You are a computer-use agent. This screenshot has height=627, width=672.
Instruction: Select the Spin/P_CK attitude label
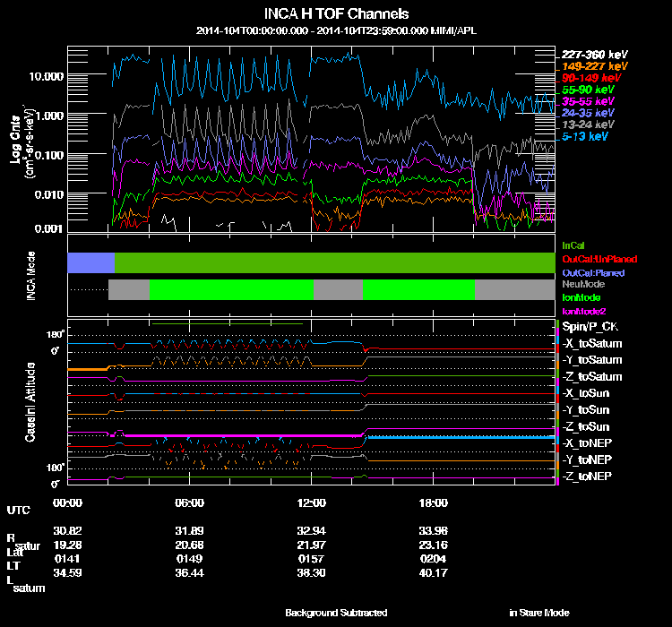click(x=590, y=327)
